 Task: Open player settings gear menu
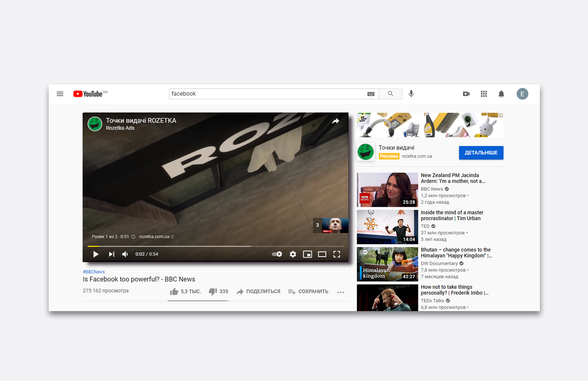pos(293,254)
